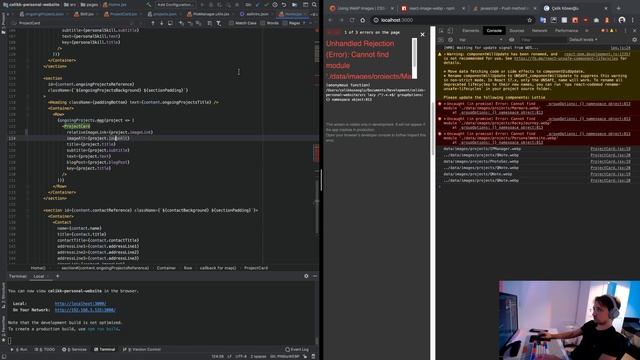The width and height of the screenshot is (640, 360).
Task: Select the Local terminal tab
Action: point(39,276)
